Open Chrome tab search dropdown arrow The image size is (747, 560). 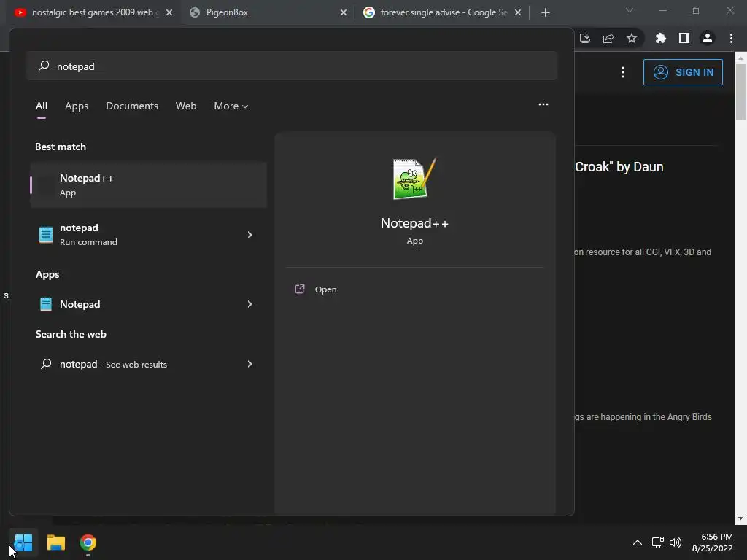click(630, 10)
